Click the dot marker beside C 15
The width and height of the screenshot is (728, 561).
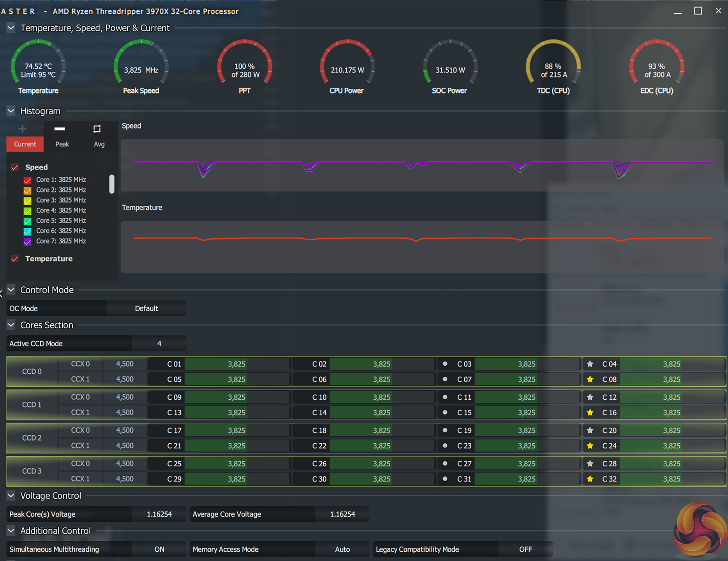click(x=445, y=412)
